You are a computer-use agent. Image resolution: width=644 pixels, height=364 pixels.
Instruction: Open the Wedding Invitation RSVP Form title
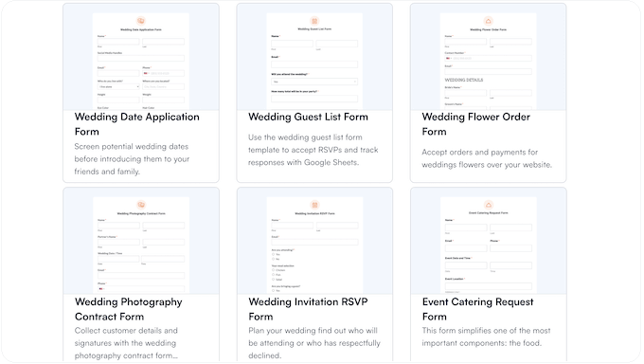coord(308,309)
